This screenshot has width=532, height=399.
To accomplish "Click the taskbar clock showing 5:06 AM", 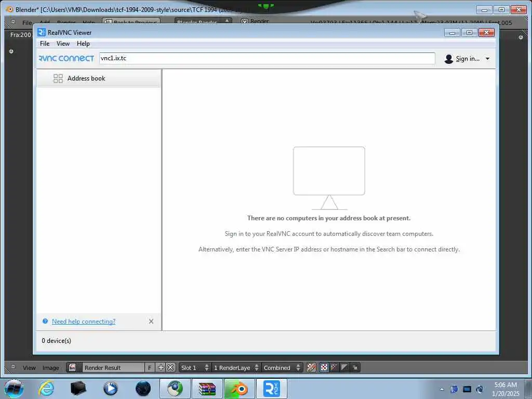I will 506,389.
